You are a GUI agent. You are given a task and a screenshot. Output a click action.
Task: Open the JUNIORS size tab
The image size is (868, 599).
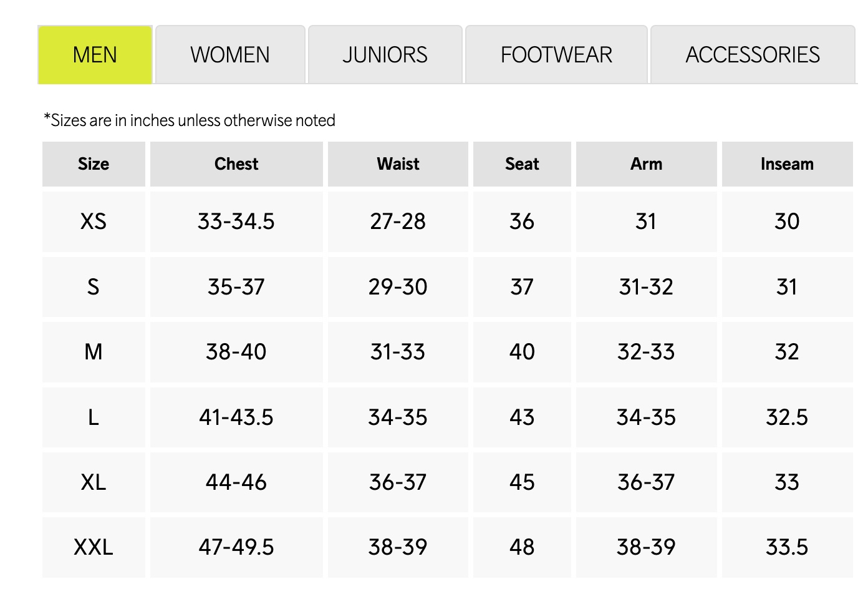(x=385, y=55)
